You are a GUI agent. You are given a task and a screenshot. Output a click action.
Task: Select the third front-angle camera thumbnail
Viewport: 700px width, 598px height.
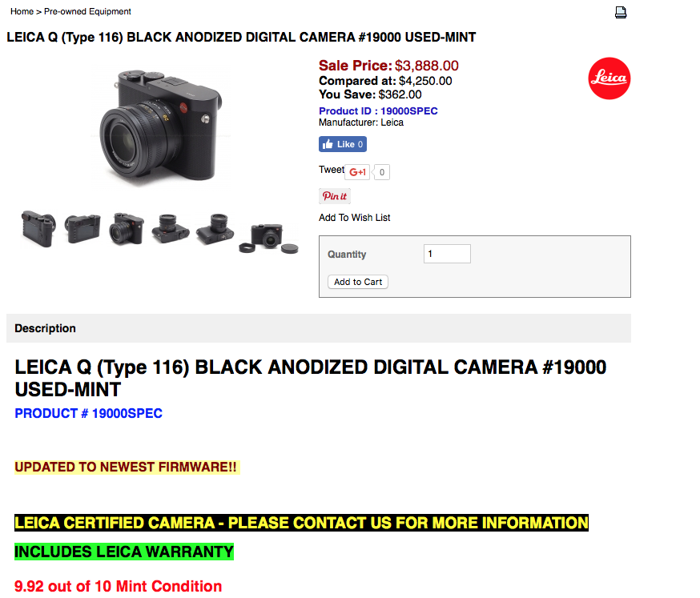point(127,229)
